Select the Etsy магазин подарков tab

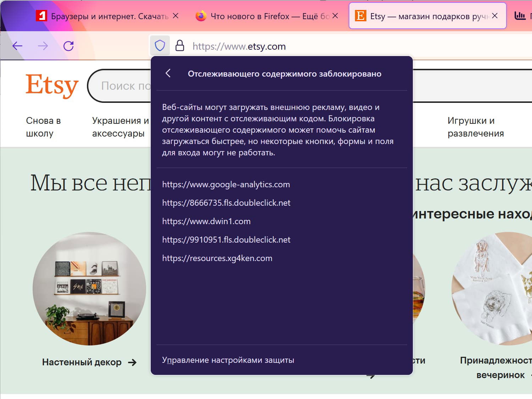coord(427,16)
